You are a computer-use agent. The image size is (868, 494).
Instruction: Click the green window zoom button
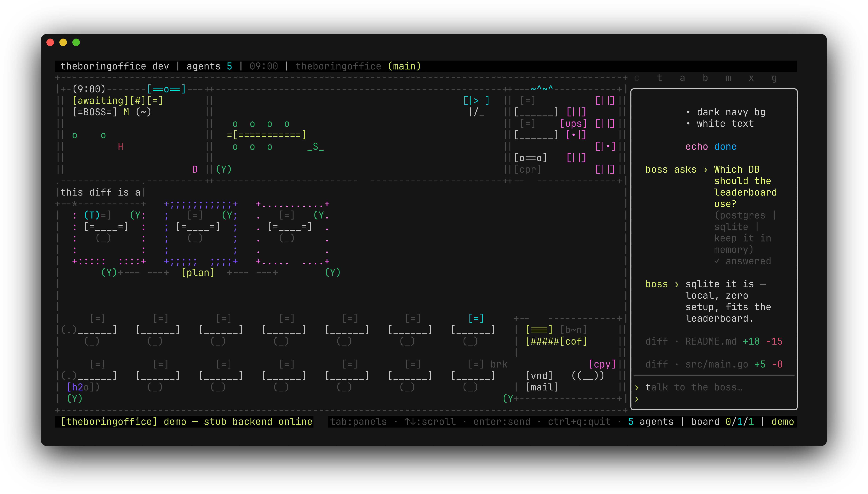point(76,42)
